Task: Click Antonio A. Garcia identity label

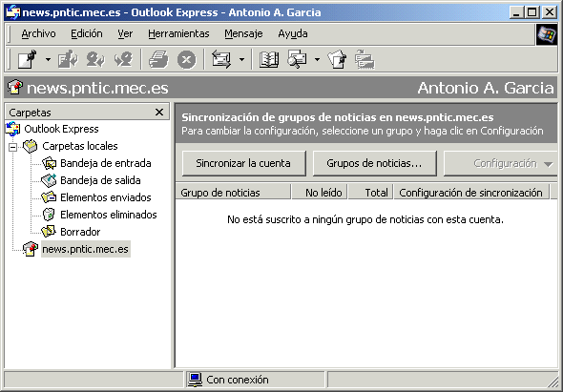Action: coord(486,88)
